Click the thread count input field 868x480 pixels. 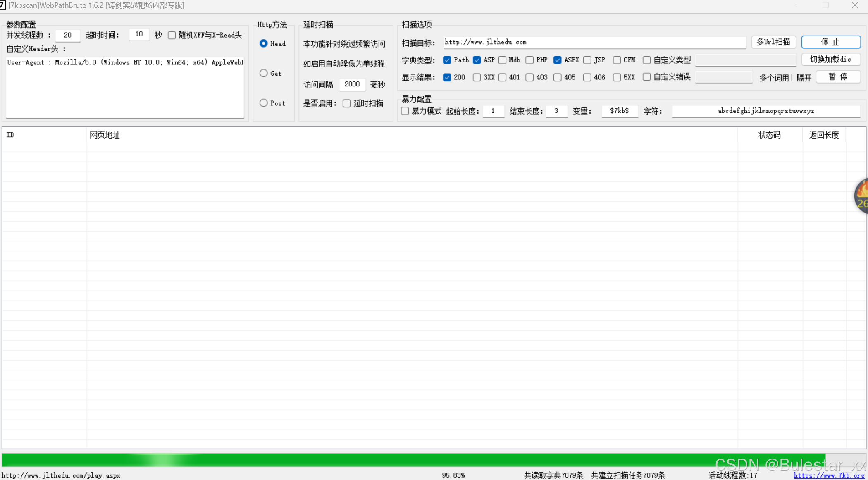click(x=68, y=36)
